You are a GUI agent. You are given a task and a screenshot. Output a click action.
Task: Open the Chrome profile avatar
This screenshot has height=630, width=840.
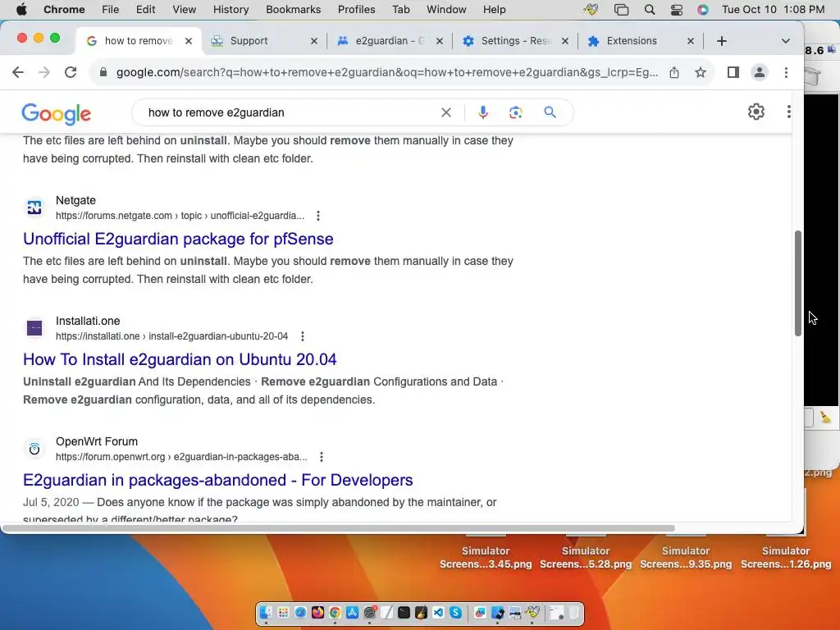(x=759, y=72)
